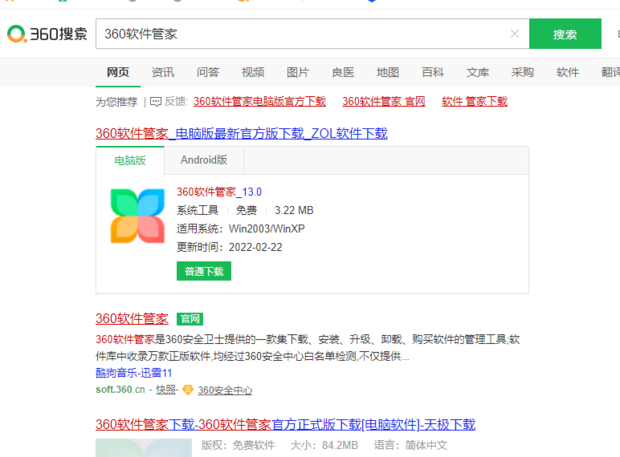Switch to the 资讯 tab
This screenshot has height=457, width=620.
tap(163, 72)
